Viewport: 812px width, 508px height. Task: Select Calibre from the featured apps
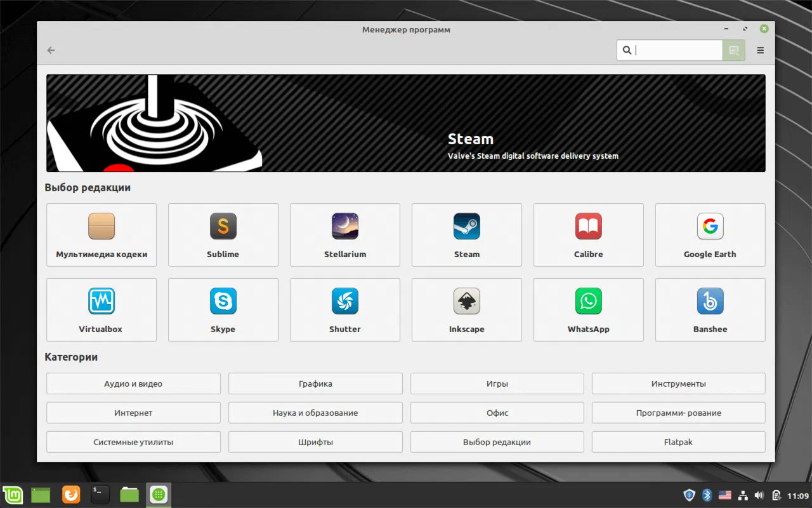(588, 235)
